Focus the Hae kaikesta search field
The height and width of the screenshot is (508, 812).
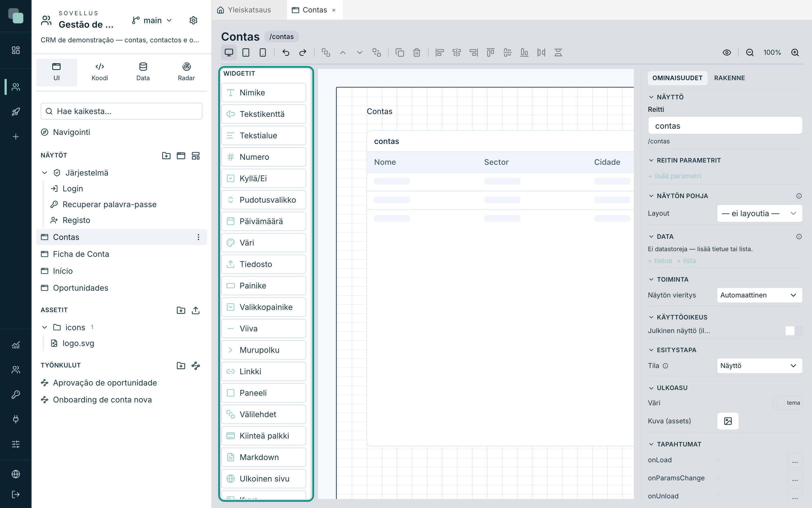point(122,111)
